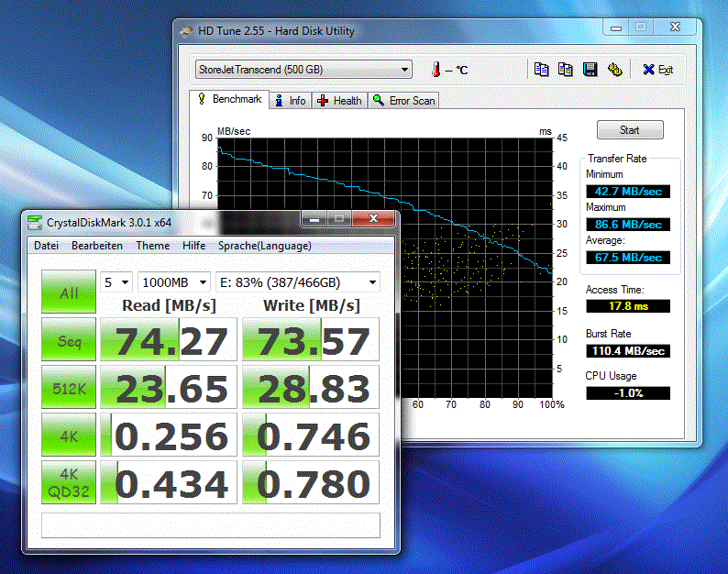This screenshot has height=574, width=728.
Task: Click the Average value 67.5 MB/sec
Action: [x=628, y=258]
